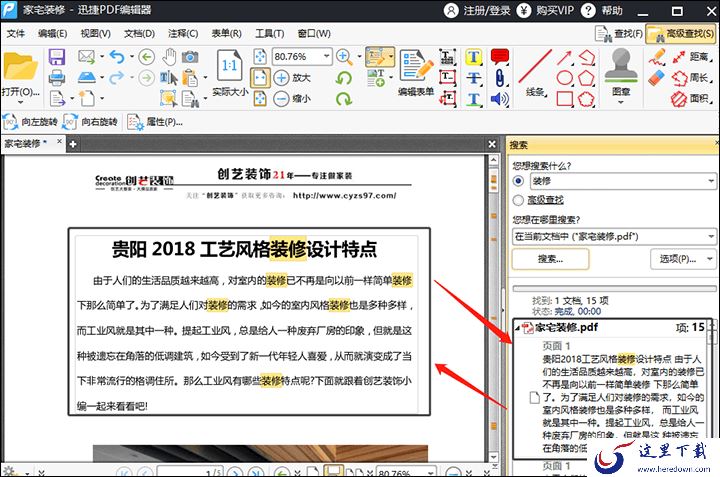Open the search term 装修 dropdown
This screenshot has height=477, width=720.
[x=711, y=180]
